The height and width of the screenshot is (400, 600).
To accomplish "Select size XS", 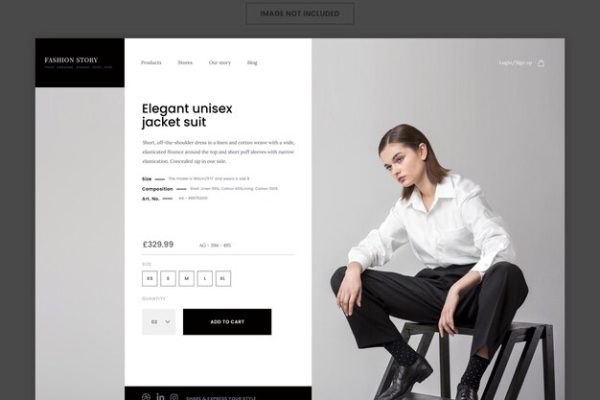I will 150,279.
